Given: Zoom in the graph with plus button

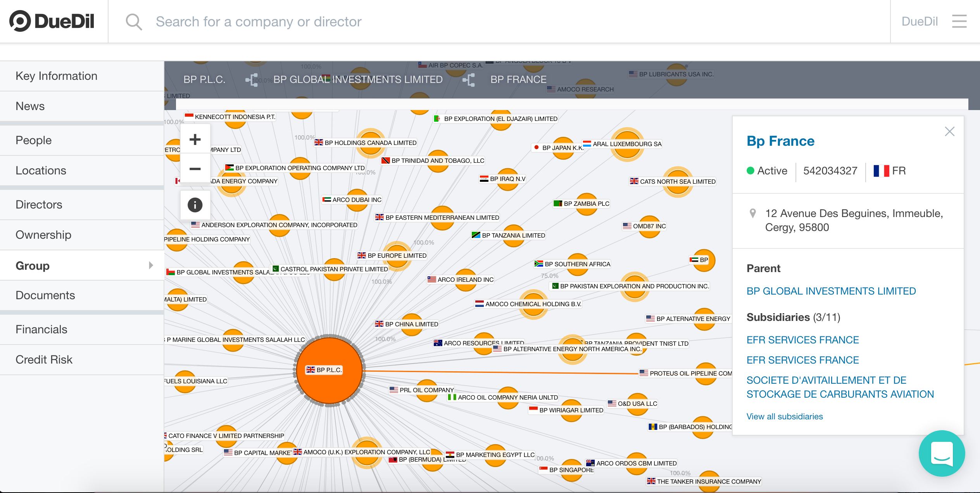Looking at the screenshot, I should pyautogui.click(x=195, y=139).
